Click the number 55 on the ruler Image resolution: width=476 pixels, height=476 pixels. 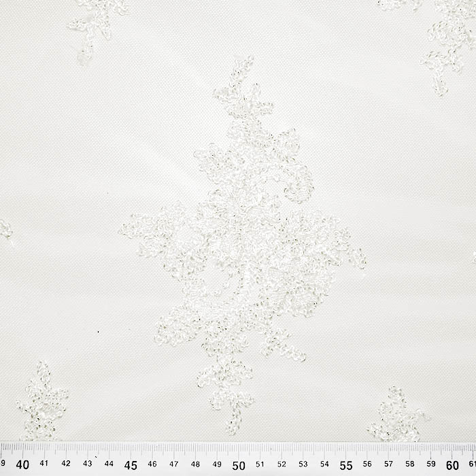[346, 465]
